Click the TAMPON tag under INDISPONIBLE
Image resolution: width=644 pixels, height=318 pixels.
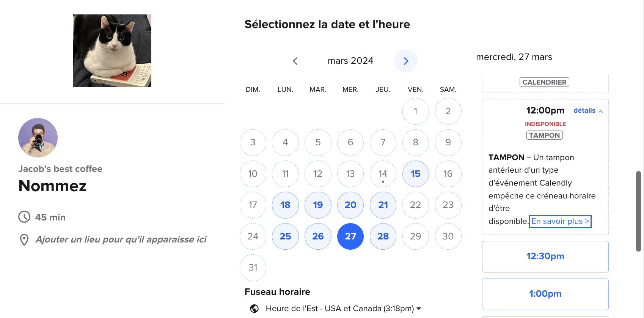tap(545, 135)
